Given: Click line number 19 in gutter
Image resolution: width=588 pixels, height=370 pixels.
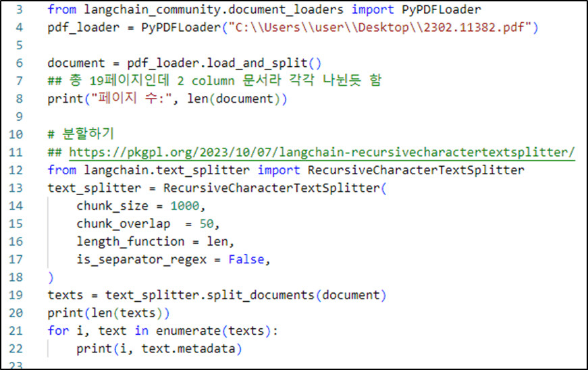Looking at the screenshot, I should 16,295.
